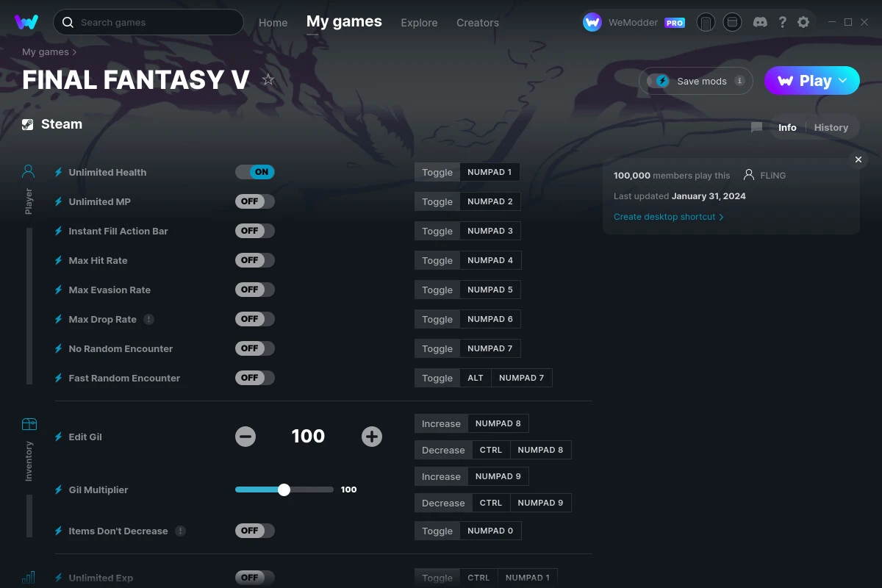This screenshot has height=588, width=882.
Task: Enable Instant Fill Action Bar toggle
Action: (x=255, y=231)
